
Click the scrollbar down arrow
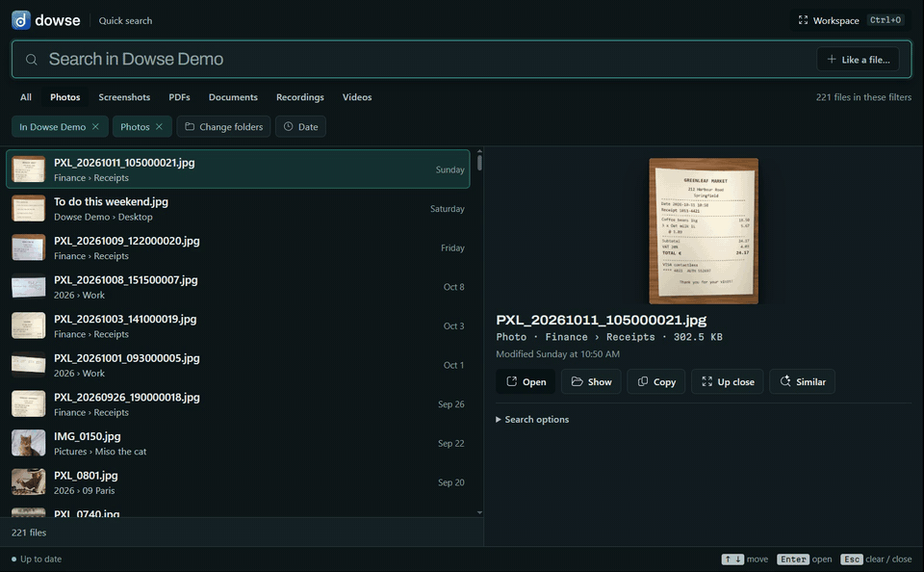pyautogui.click(x=479, y=512)
